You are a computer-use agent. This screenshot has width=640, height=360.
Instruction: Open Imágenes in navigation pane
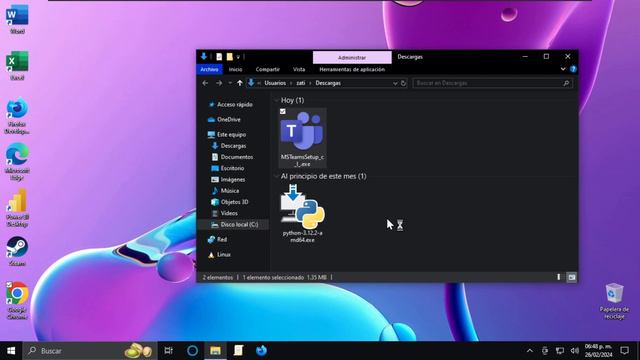(x=228, y=180)
